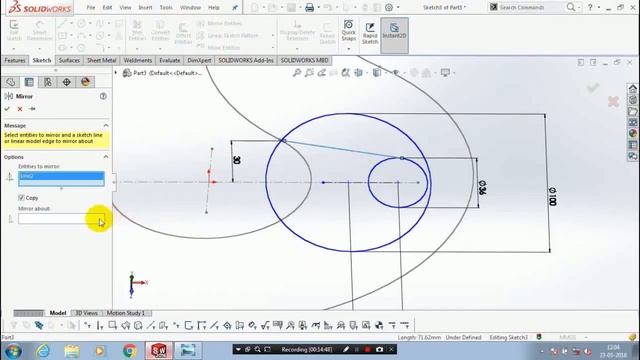Image resolution: width=640 pixels, height=360 pixels.
Task: Open Mirror help question mark icon
Action: [x=103, y=96]
